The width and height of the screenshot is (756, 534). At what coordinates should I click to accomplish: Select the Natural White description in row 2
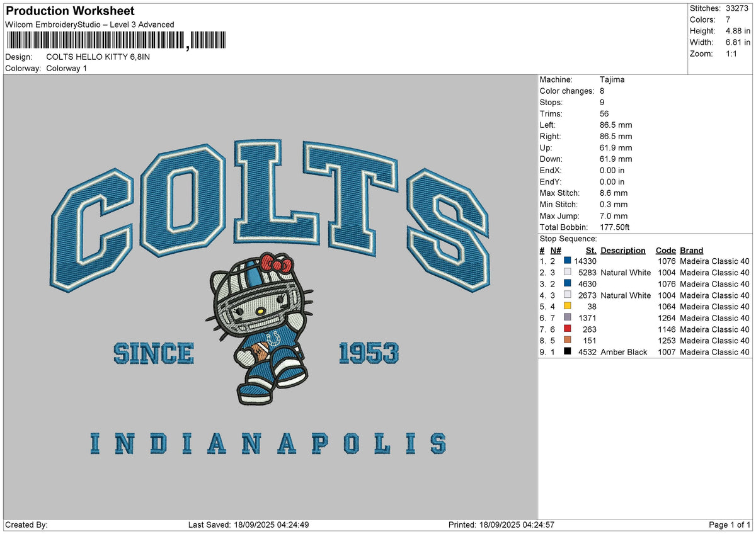[626, 273]
